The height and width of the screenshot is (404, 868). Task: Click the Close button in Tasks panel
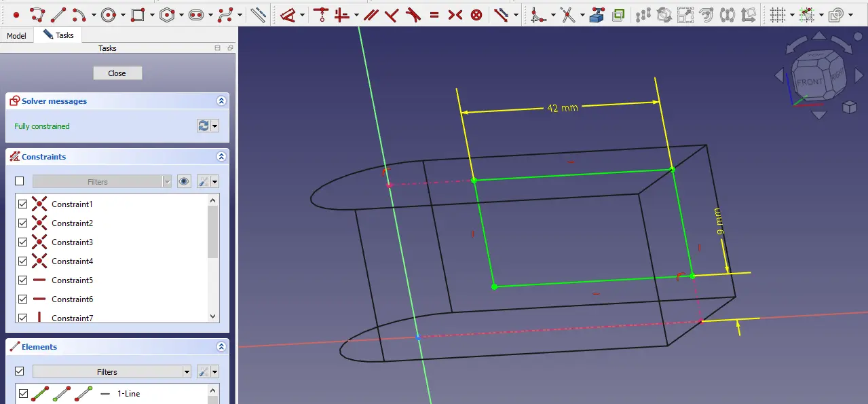tap(117, 73)
